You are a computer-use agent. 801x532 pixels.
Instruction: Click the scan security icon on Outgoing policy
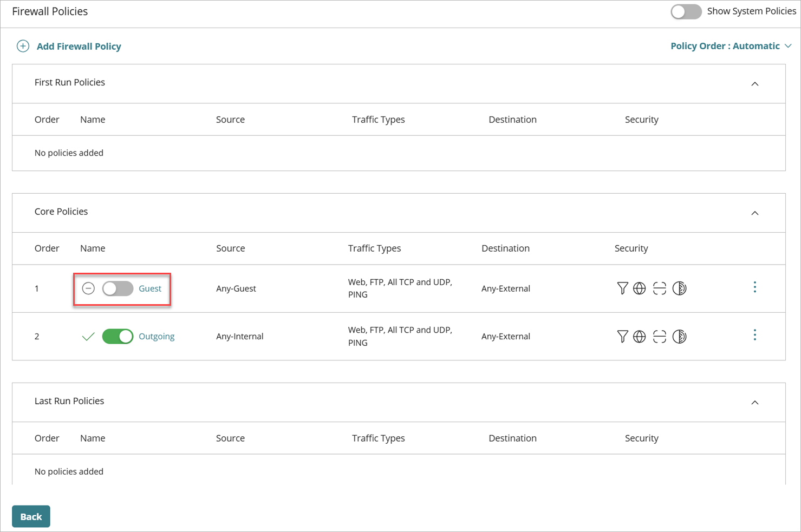[660, 336]
